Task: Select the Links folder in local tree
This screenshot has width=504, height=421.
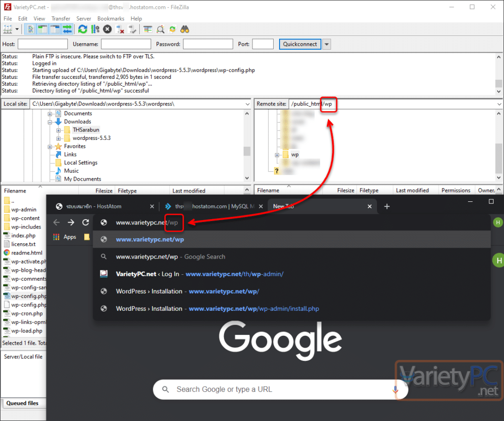Action: pos(70,155)
